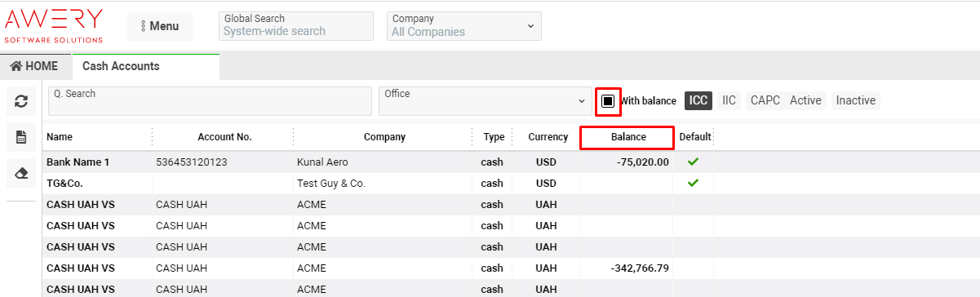Click the eraser clear filters icon

tap(22, 174)
